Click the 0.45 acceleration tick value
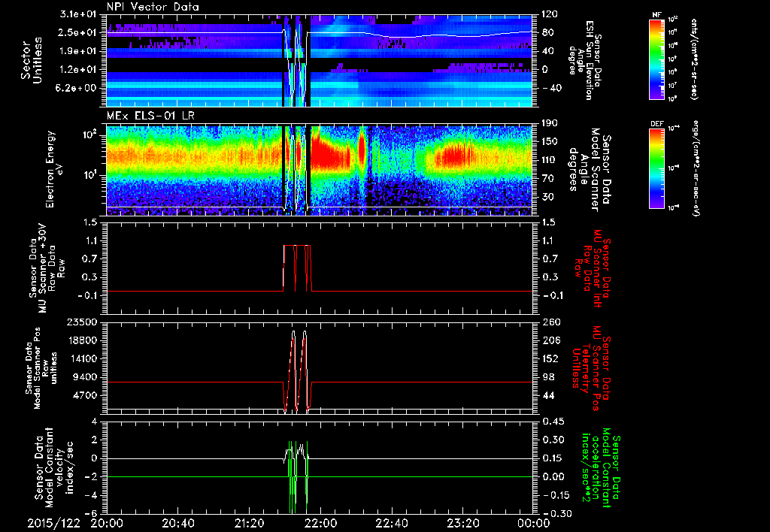The height and width of the screenshot is (532, 770). [x=553, y=422]
